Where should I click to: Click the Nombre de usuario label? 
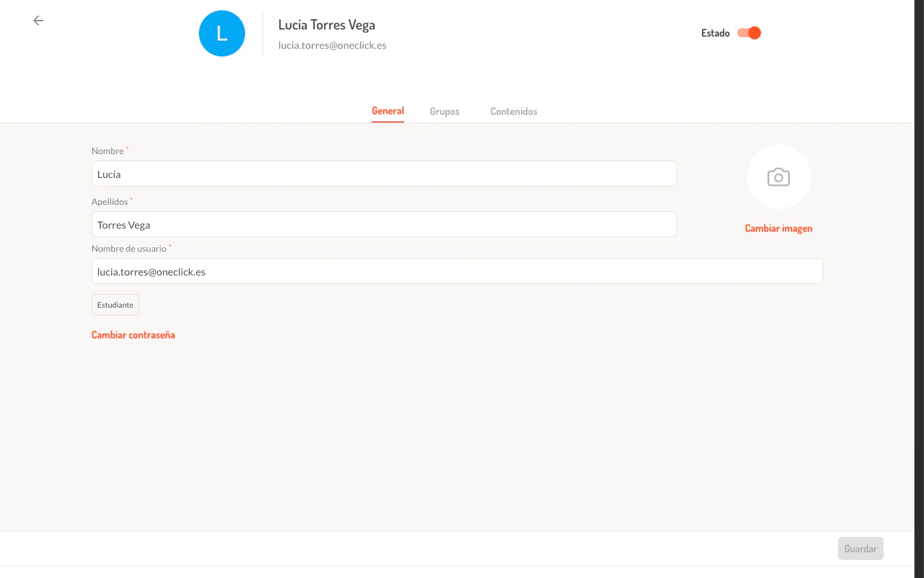click(x=129, y=249)
